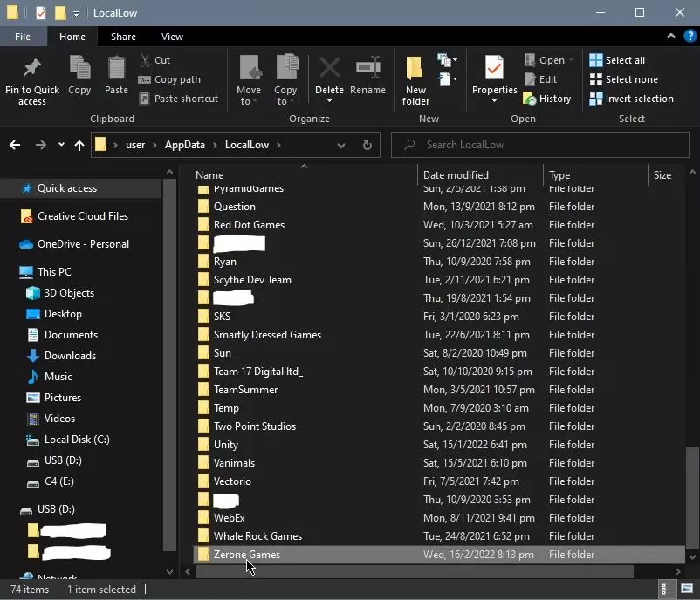Click the Copy path button
700x600 pixels.
coord(169,79)
